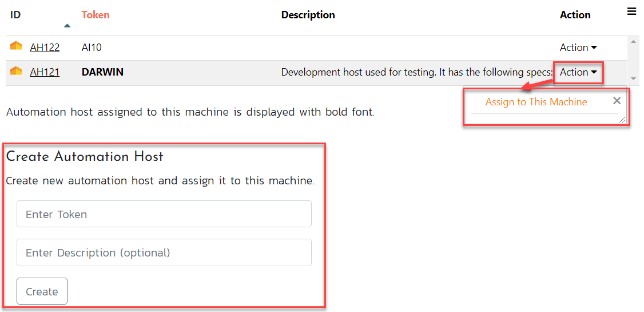
Task: Click the table scrollbar down arrow
Action: 633,78
